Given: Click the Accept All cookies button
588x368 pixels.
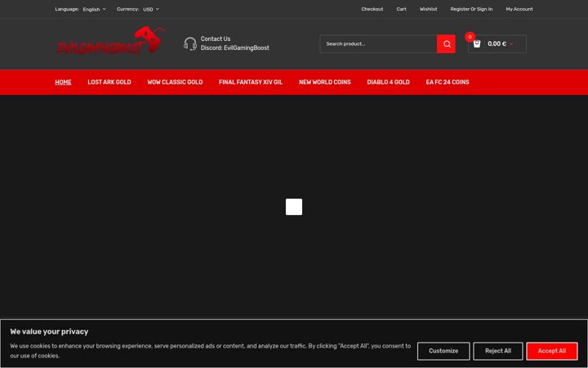Looking at the screenshot, I should point(552,351).
